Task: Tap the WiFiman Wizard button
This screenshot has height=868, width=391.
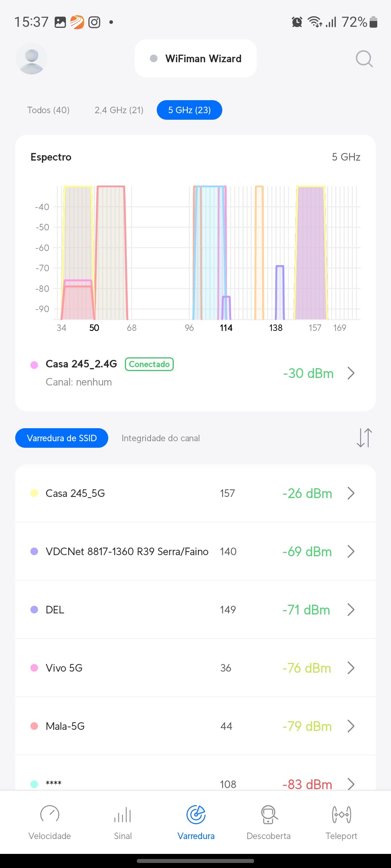Action: coord(195,59)
